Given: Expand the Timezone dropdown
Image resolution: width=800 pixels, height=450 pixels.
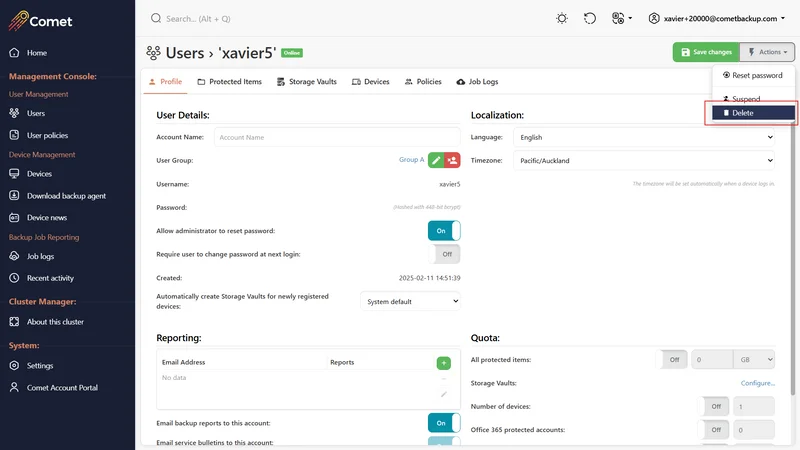Looking at the screenshot, I should (x=644, y=160).
